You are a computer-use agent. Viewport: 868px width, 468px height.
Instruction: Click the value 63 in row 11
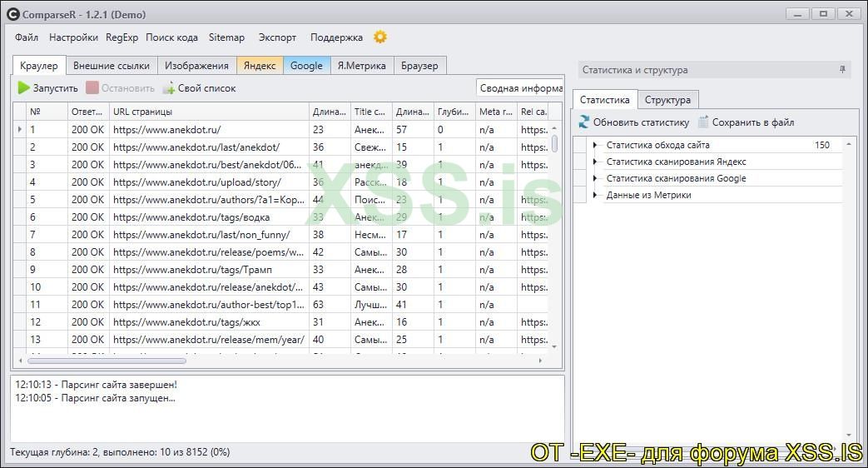[x=318, y=305]
